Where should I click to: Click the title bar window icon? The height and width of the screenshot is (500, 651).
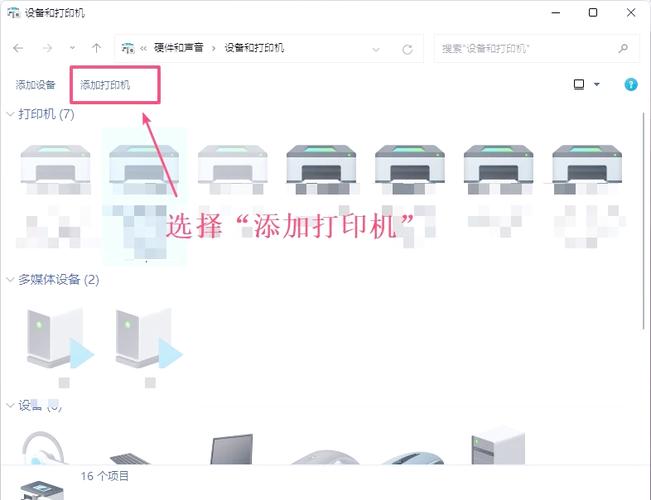coord(14,13)
